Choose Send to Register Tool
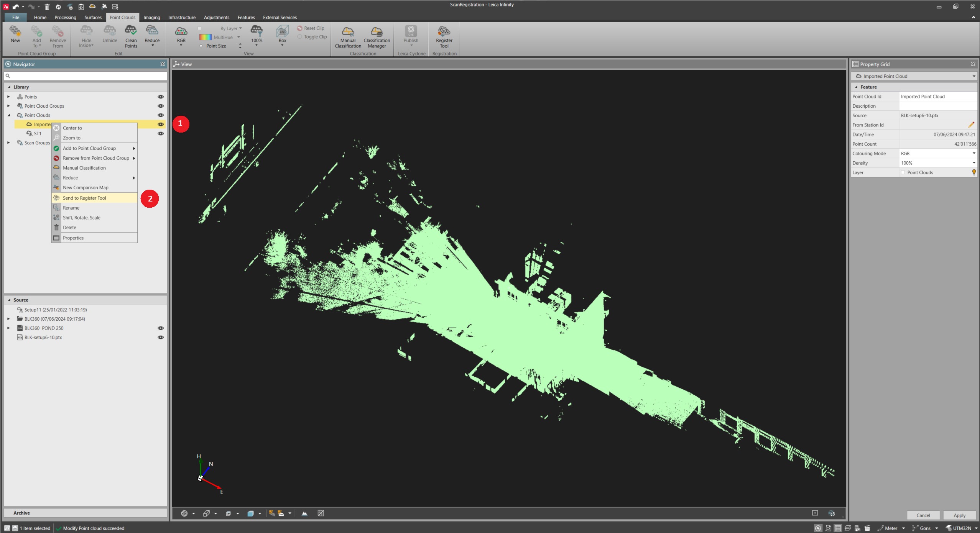Viewport: 980px width, 533px height. click(94, 198)
